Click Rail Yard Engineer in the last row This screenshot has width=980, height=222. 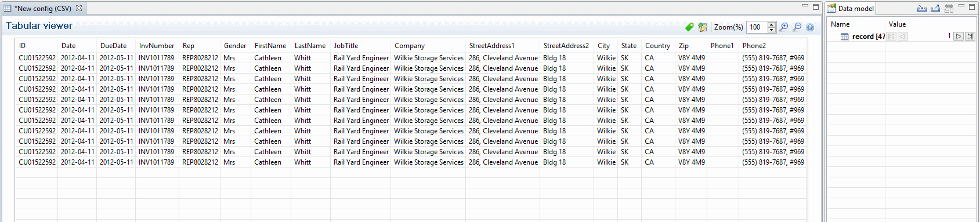361,162
